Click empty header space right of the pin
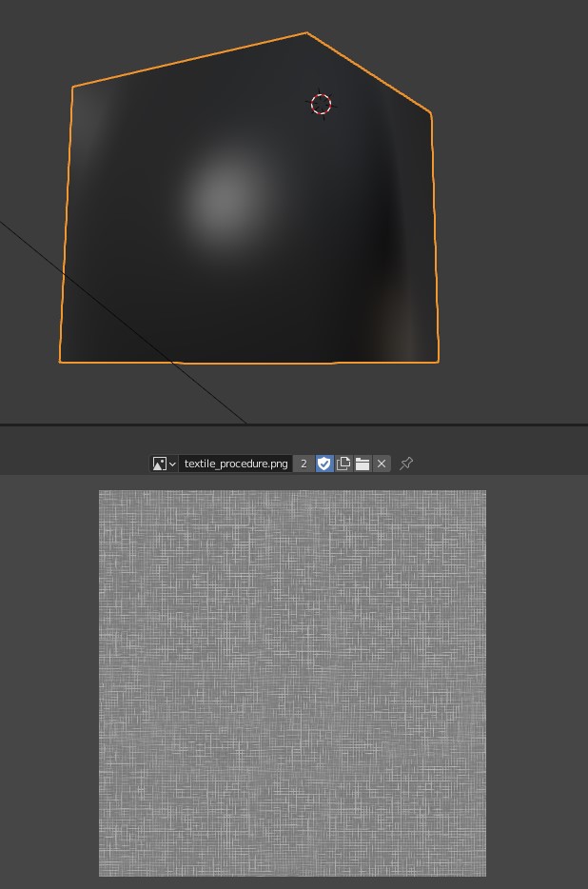 (504, 464)
